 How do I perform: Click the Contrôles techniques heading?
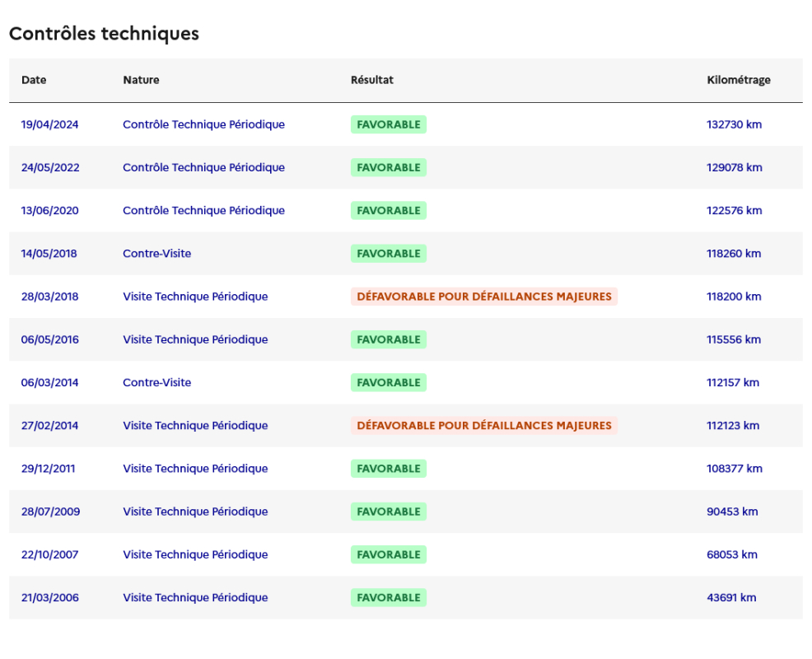point(104,34)
